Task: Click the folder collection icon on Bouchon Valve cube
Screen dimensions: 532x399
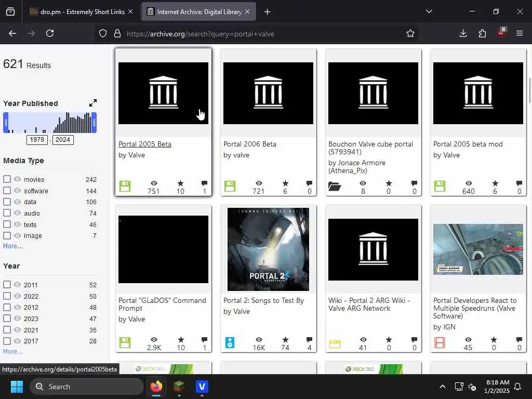Action: [335, 187]
